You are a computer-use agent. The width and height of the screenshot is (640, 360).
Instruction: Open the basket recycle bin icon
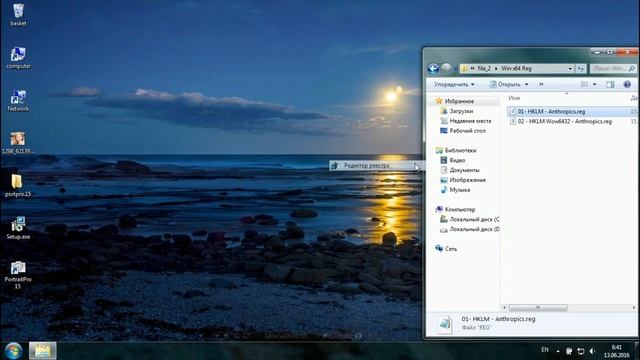(18, 15)
